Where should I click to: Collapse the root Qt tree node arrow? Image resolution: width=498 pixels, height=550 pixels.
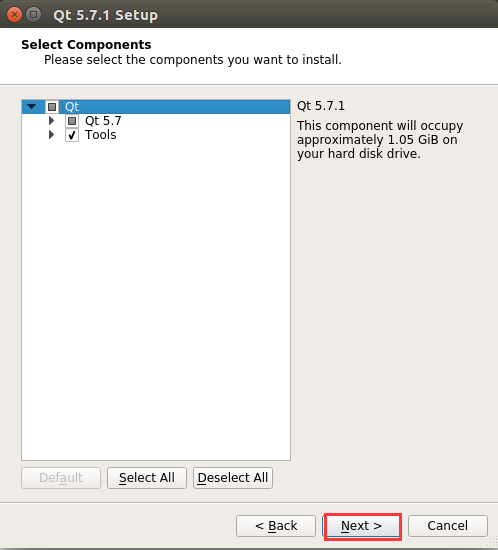pos(32,106)
